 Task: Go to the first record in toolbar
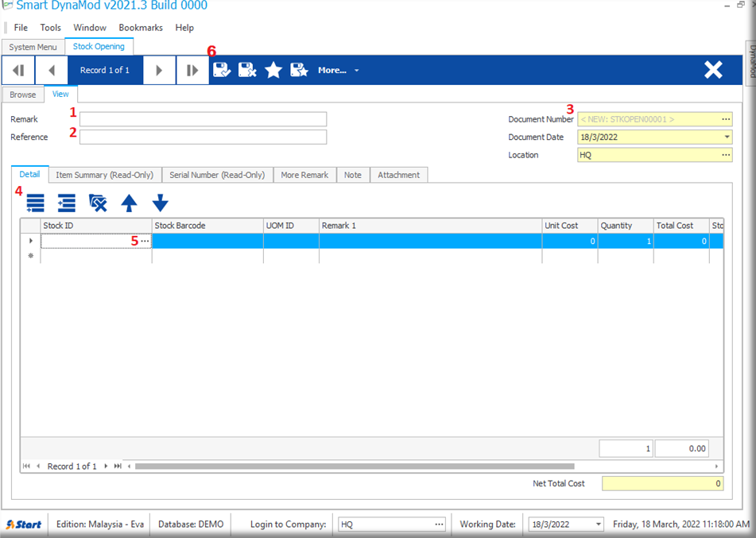click(17, 70)
